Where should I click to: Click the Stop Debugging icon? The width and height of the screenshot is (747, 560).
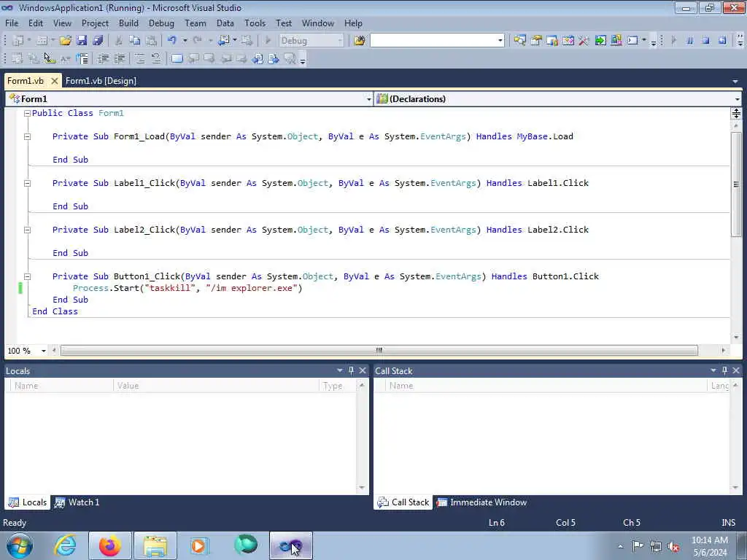click(705, 41)
